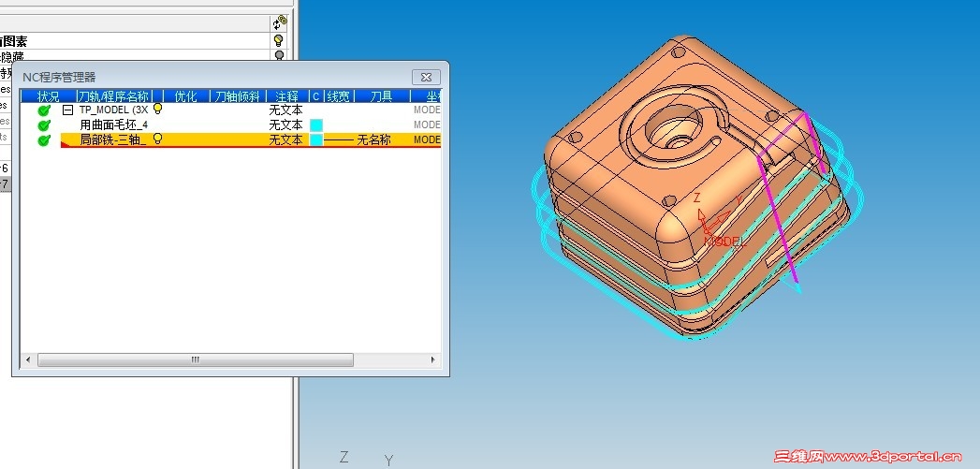Click 无名称 tool cell in 局部铣 row

click(x=373, y=140)
